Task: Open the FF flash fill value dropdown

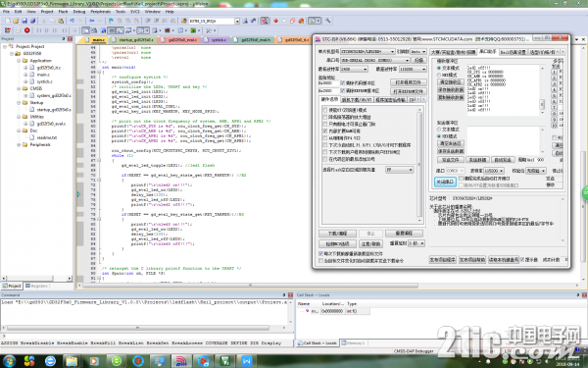Action: (400, 170)
